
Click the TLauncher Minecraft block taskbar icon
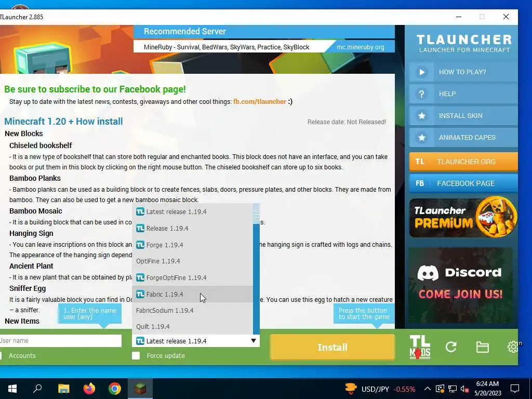[140, 388]
